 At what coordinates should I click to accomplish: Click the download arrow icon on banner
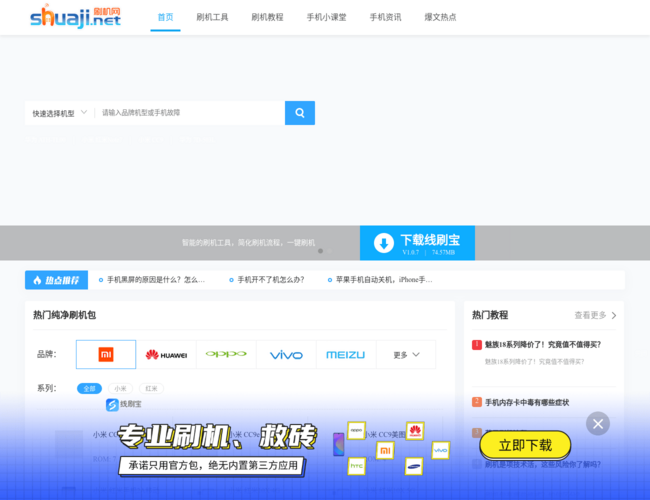[384, 243]
